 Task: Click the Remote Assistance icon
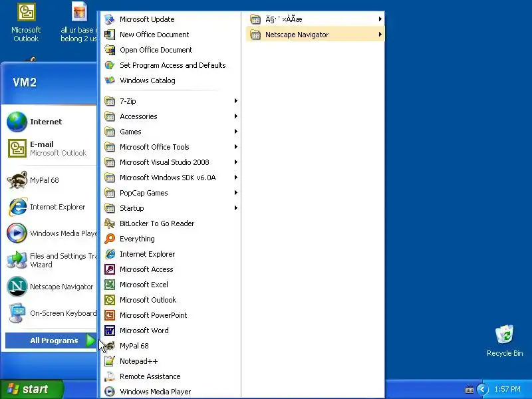pos(110,376)
